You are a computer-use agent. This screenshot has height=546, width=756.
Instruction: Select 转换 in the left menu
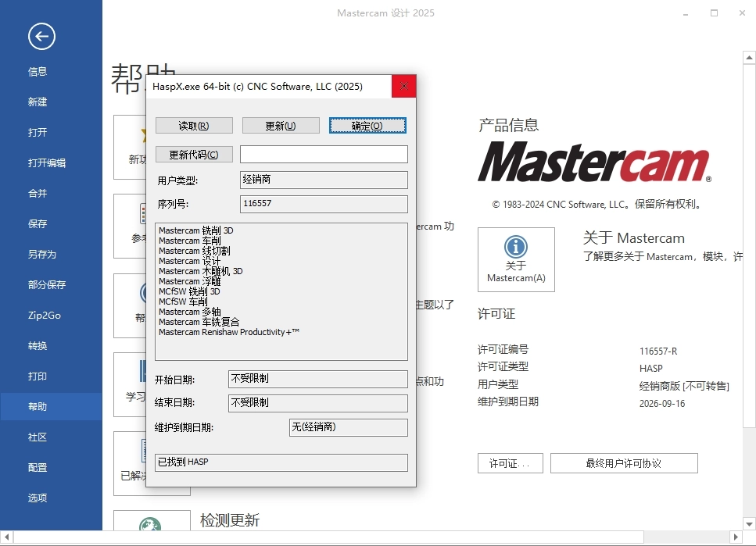pos(38,346)
